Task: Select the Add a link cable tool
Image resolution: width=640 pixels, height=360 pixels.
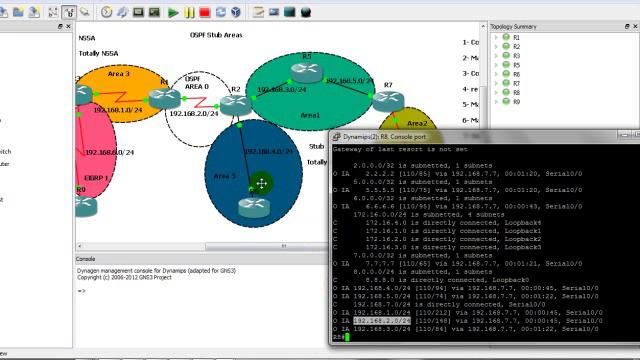Action: click(x=85, y=11)
